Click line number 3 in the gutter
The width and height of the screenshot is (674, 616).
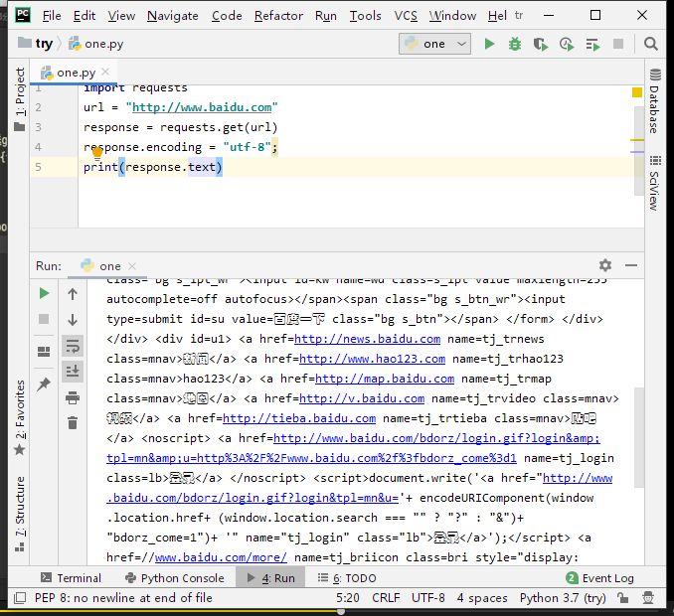point(38,127)
